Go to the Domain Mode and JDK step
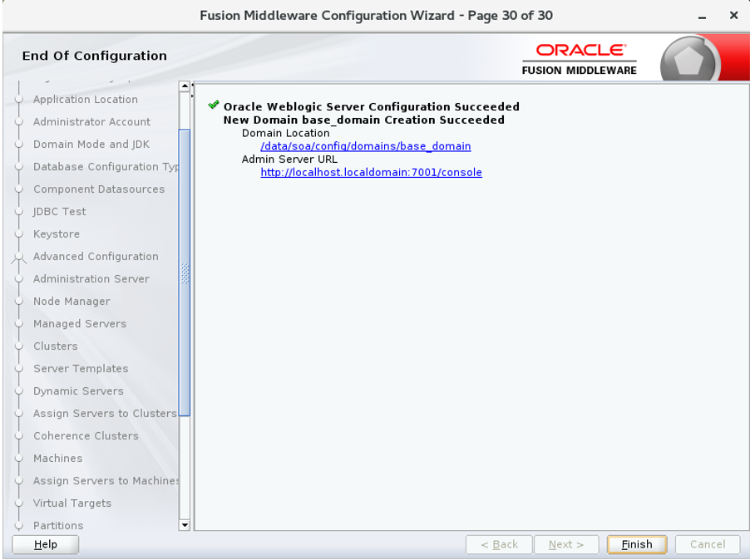Viewport: 750px width, 560px height. click(91, 145)
